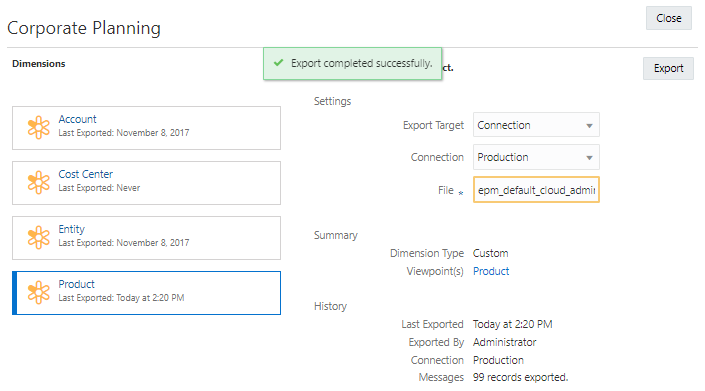Viewport: 705px width, 391px height.
Task: Open the Product viewpoint link
Action: (491, 271)
